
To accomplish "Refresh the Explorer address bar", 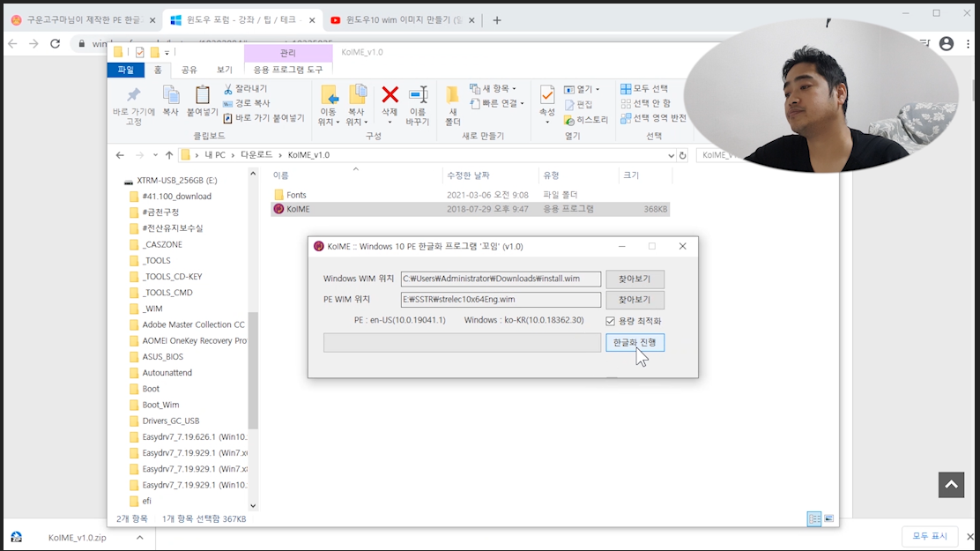I will pyautogui.click(x=682, y=155).
